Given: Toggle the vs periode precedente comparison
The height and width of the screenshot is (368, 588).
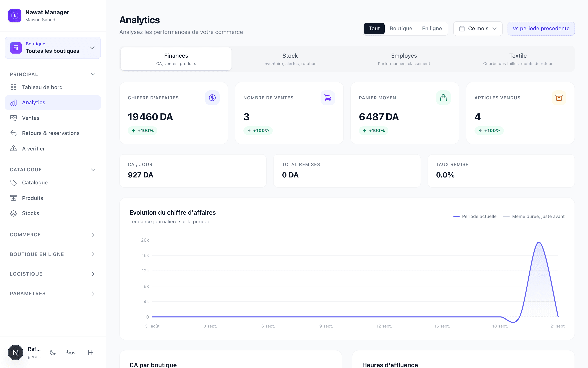Looking at the screenshot, I should point(541,28).
